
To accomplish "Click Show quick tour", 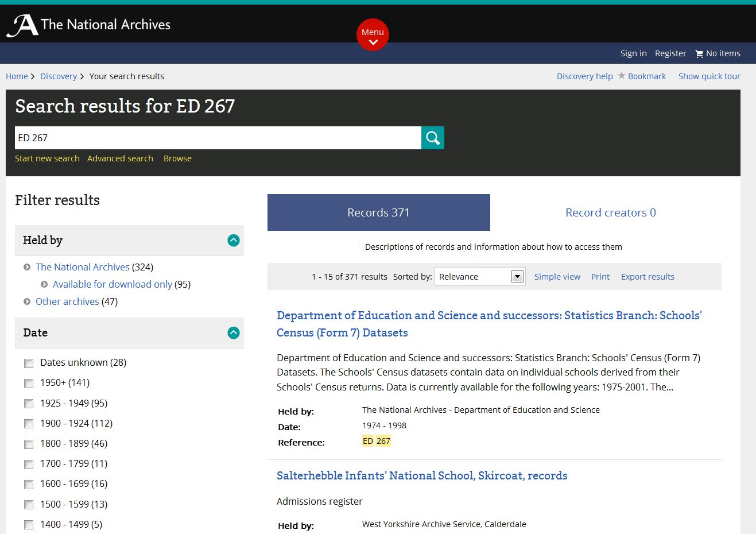I will [x=710, y=76].
